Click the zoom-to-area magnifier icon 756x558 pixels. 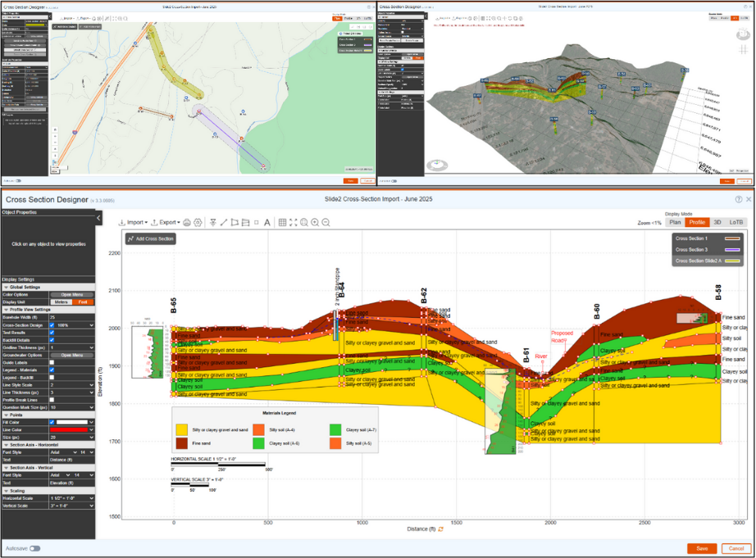tap(304, 223)
